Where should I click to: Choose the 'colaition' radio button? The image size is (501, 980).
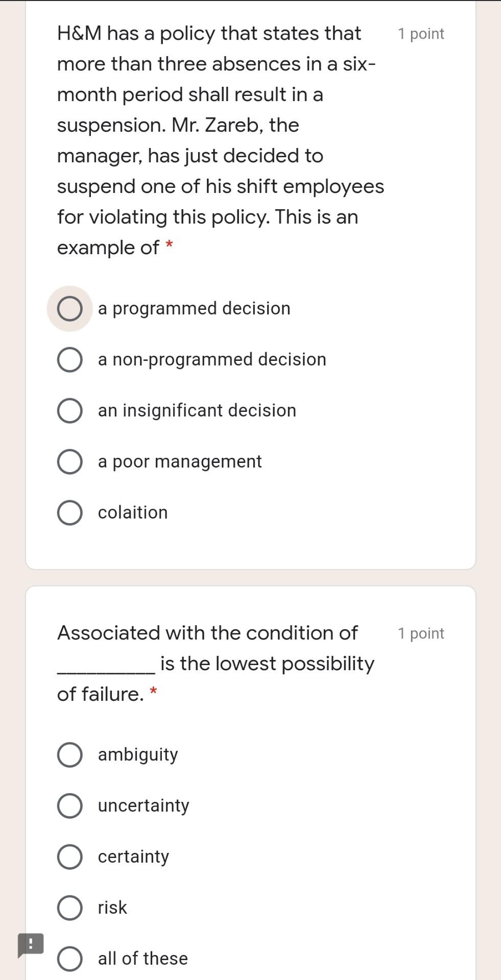tap(69, 513)
